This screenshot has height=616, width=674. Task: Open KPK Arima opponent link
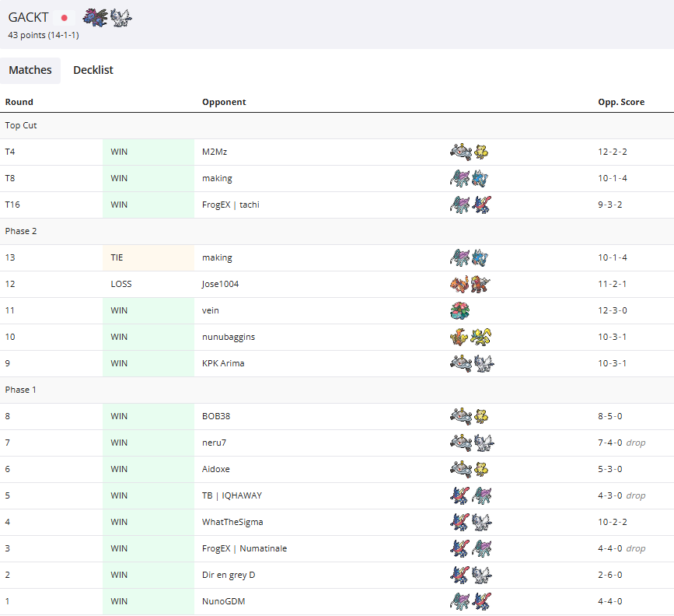pyautogui.click(x=223, y=363)
